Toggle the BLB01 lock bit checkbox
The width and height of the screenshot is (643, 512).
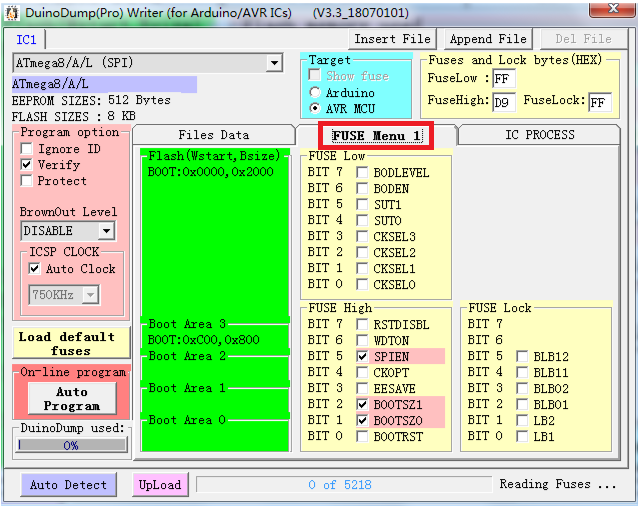coord(522,404)
